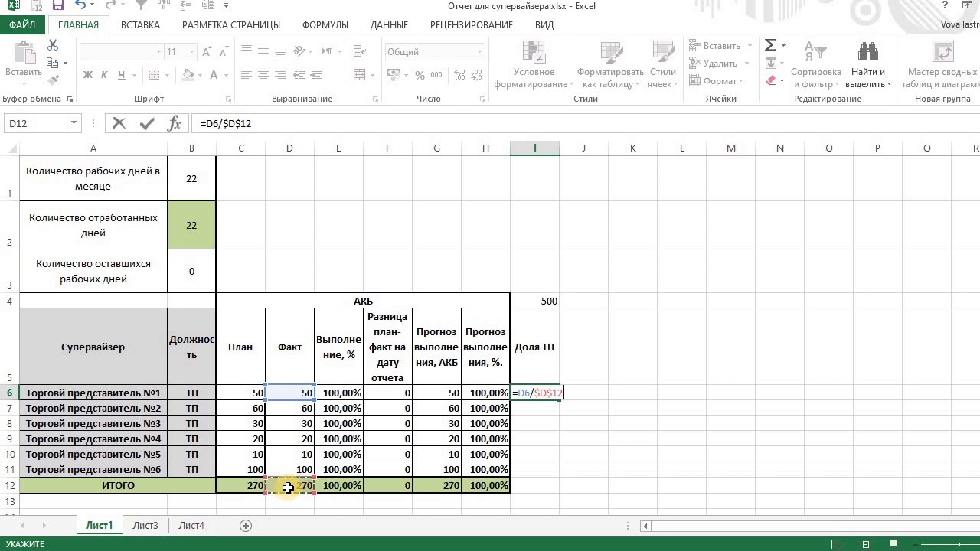The width and height of the screenshot is (980, 551).
Task: Open fill color bucket picker
Action: point(188,75)
